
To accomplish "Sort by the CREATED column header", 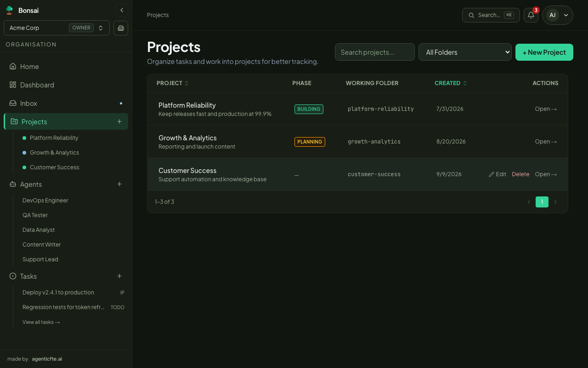I will [x=451, y=83].
